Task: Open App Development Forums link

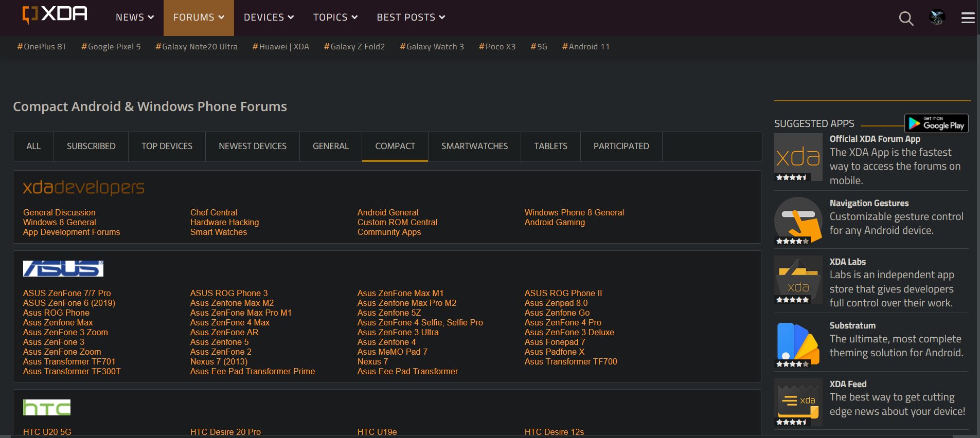Action: click(x=72, y=232)
